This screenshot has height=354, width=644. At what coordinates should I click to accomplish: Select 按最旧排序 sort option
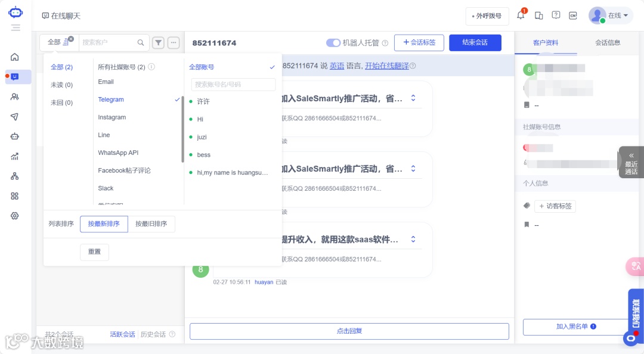point(151,224)
